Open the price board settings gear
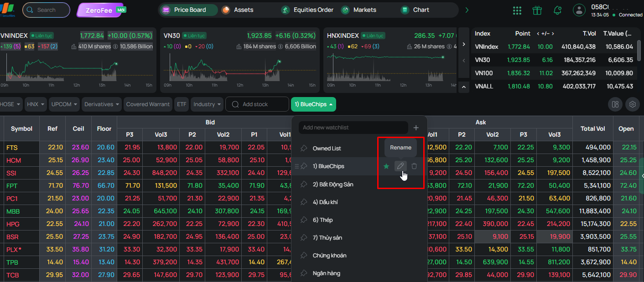 coord(633,104)
